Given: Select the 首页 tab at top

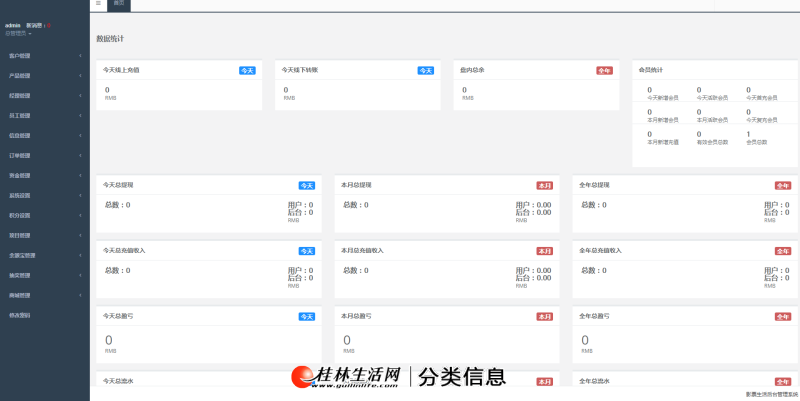Looking at the screenshot, I should [x=119, y=4].
